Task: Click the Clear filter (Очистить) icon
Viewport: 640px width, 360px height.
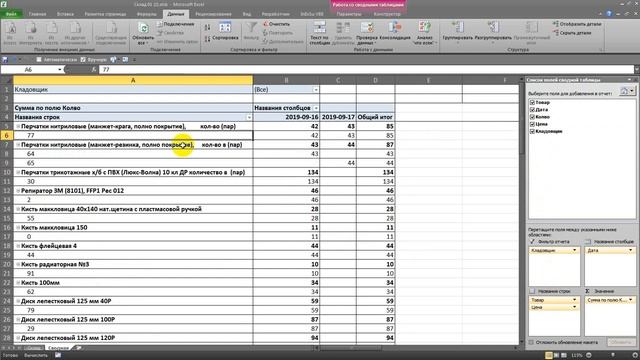Action: (266, 24)
